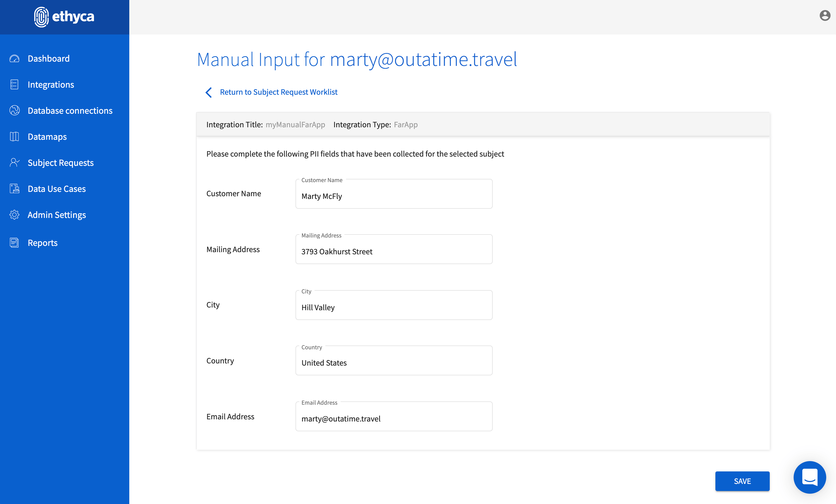Focus the Mailing Address input field
The width and height of the screenshot is (836, 504).
pos(394,249)
